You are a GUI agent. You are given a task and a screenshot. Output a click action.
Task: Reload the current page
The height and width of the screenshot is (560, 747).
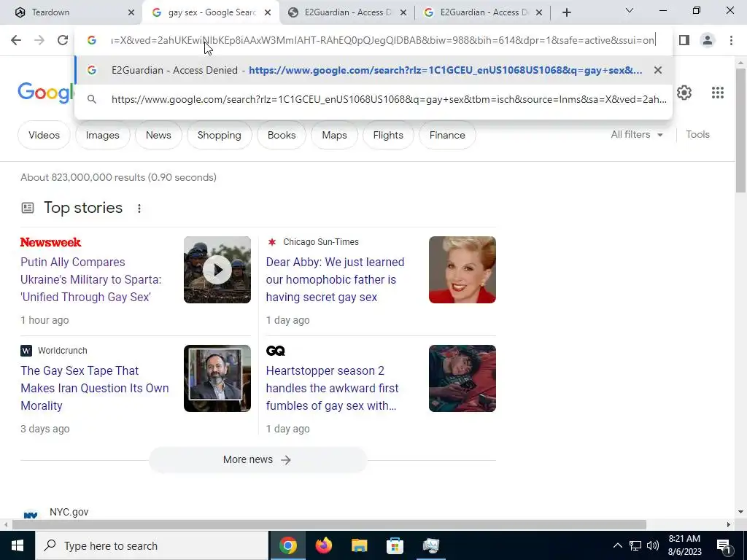[63, 40]
